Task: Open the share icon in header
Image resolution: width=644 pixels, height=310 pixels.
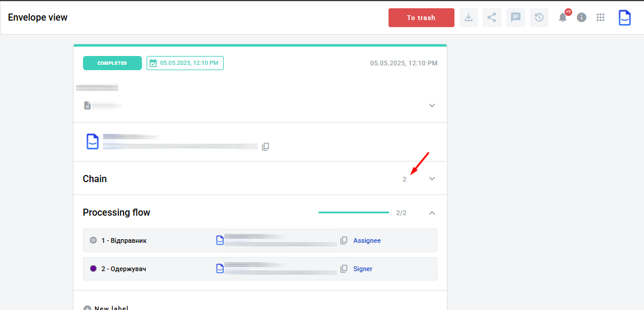Action: 492,18
